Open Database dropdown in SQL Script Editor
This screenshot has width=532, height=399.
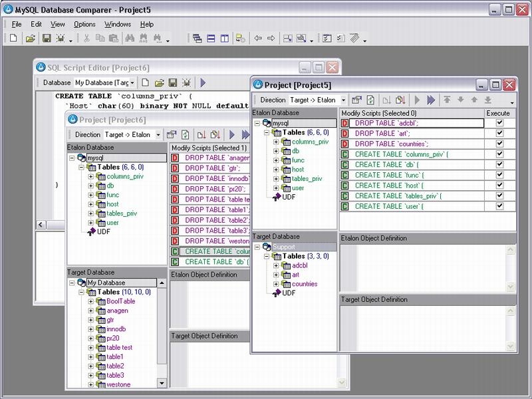(x=132, y=82)
